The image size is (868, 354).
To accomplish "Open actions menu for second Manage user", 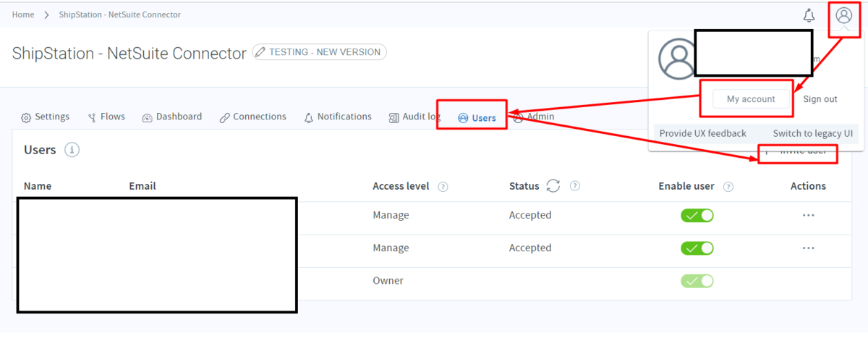I will (808, 248).
